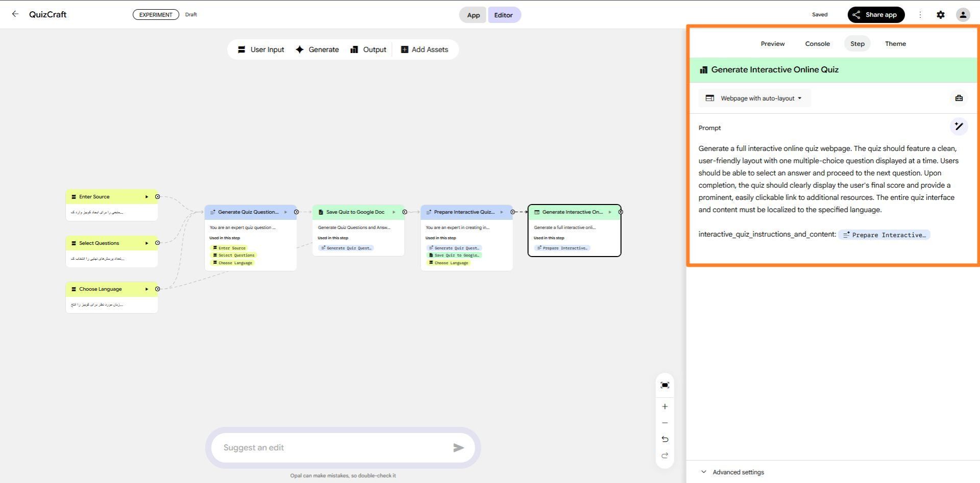
Task: Open the three-dot more options menu
Action: (x=920, y=15)
